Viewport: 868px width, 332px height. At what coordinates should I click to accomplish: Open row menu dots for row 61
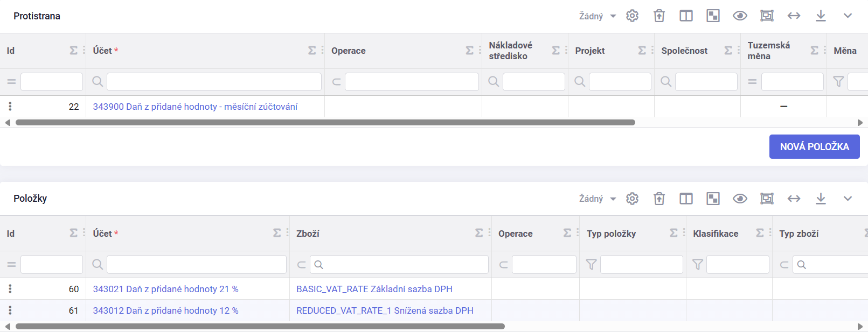(10, 310)
